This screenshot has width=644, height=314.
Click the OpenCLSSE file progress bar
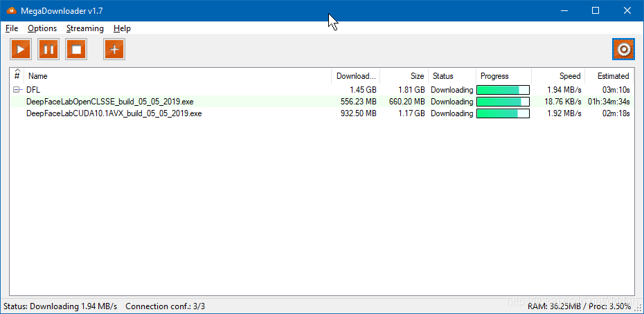click(x=503, y=102)
